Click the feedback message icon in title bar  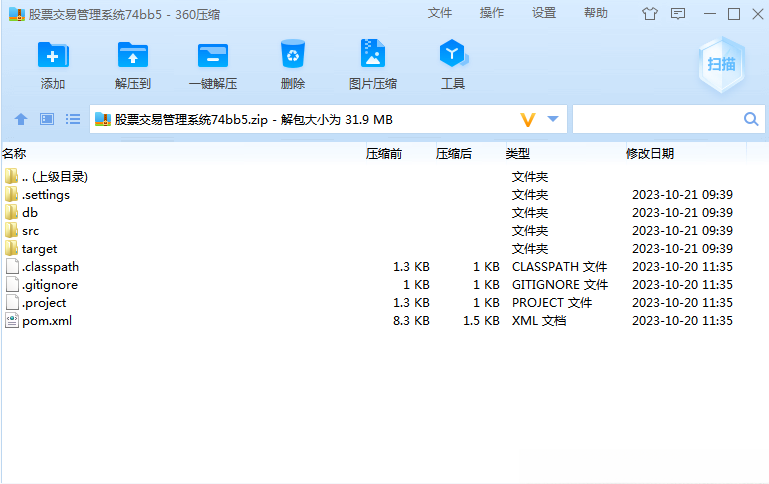coord(678,14)
